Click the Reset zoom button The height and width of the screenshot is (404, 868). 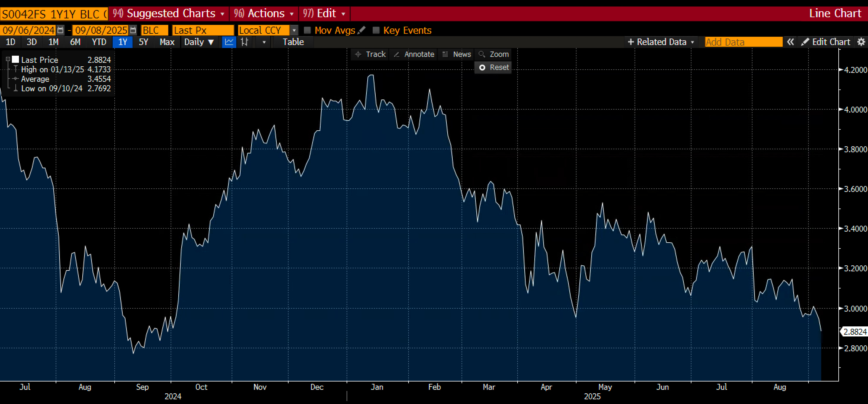493,68
